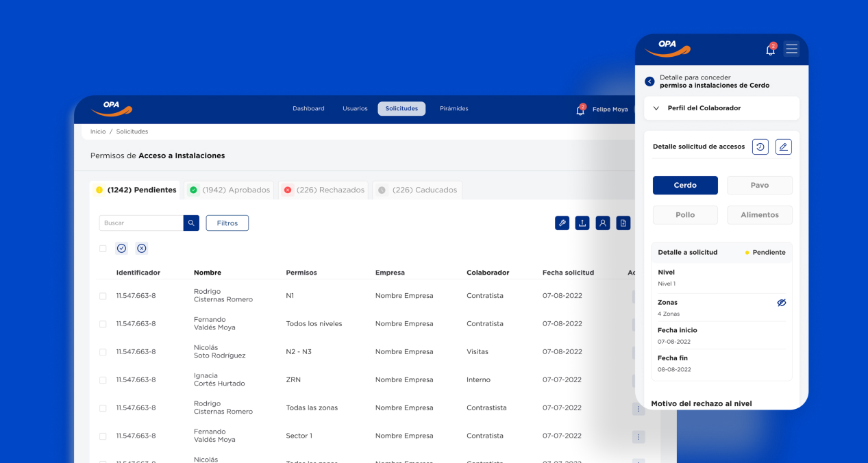Click the Buscar search field
This screenshot has width=868, height=463.
point(141,223)
